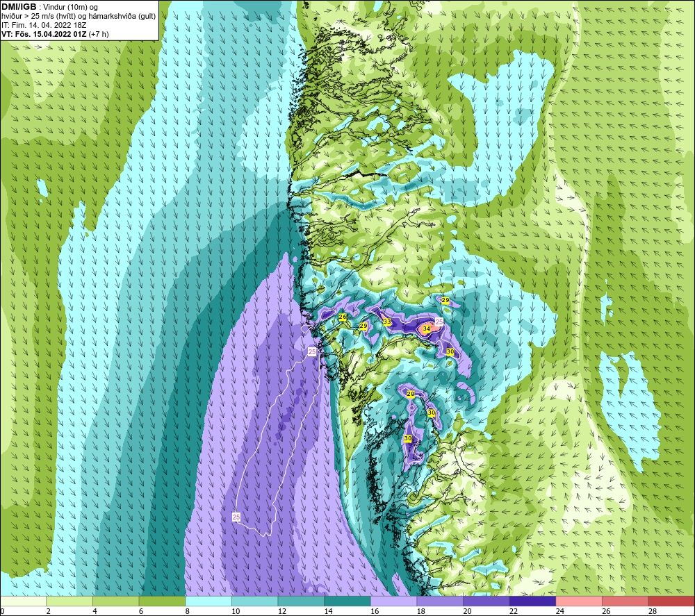Select the title line 'DMI/IGB : Vindur (10m) og'
This screenshot has width=695, height=616.
49,7
